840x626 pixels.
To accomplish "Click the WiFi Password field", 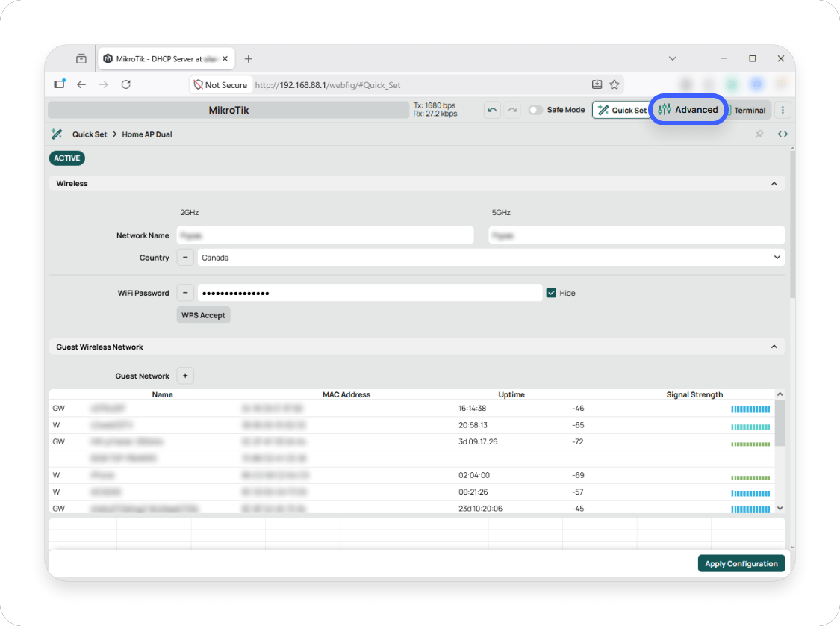I will 370,293.
